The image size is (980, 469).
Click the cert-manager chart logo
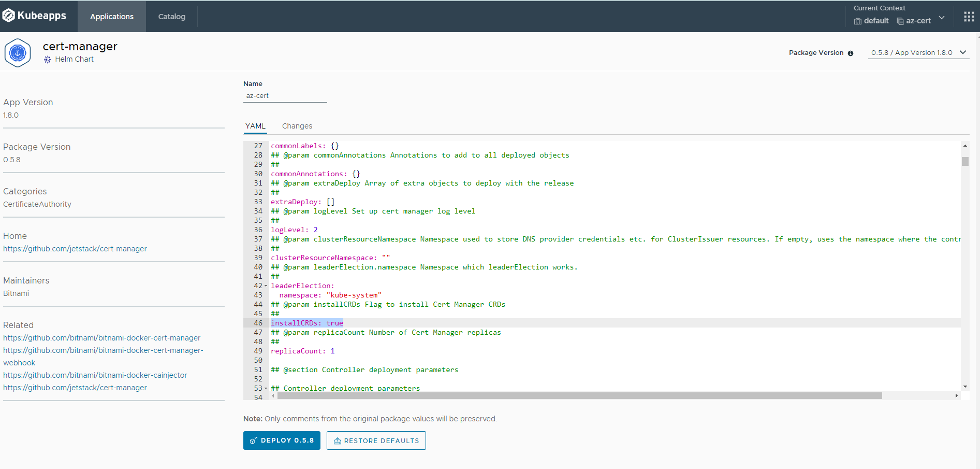[18, 53]
